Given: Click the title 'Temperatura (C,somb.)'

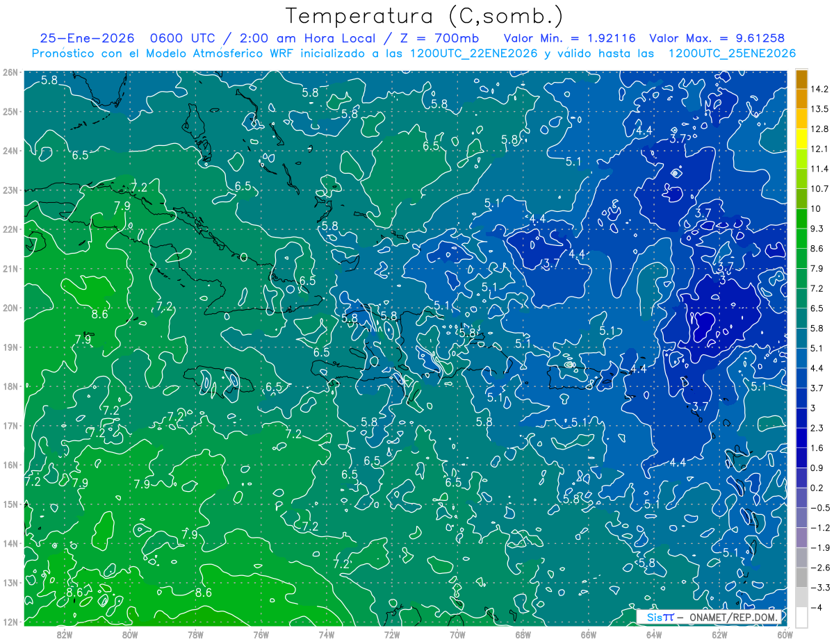Looking at the screenshot, I should tap(425, 17).
